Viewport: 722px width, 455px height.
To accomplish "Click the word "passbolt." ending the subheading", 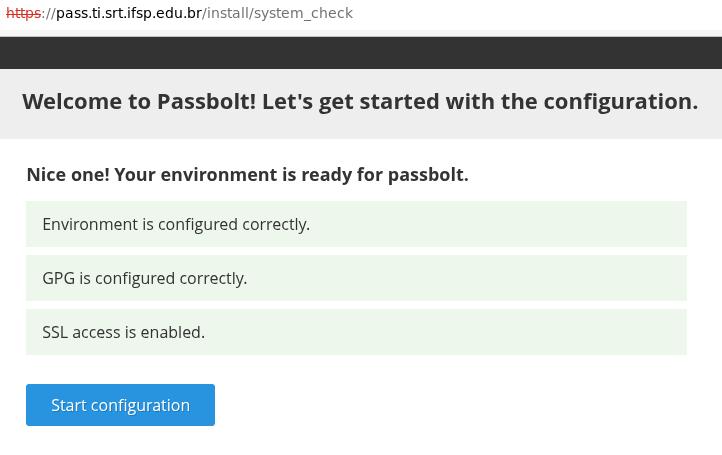I will click(428, 174).
